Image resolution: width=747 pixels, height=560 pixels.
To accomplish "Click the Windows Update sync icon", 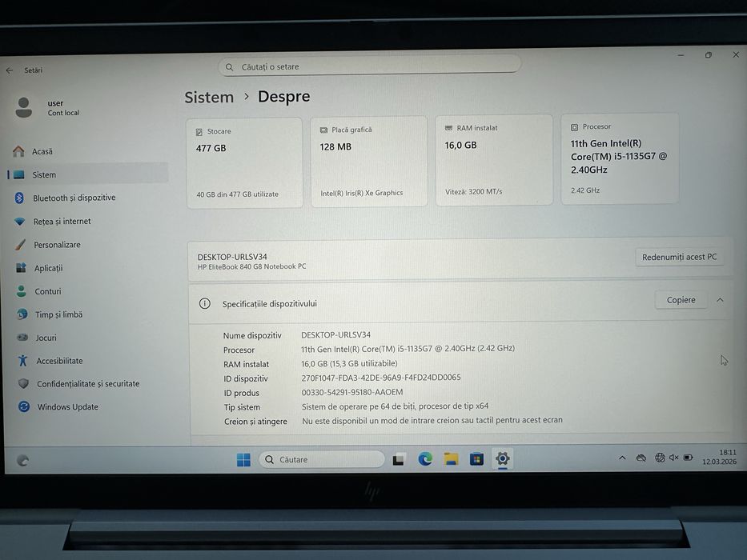I will [x=24, y=406].
